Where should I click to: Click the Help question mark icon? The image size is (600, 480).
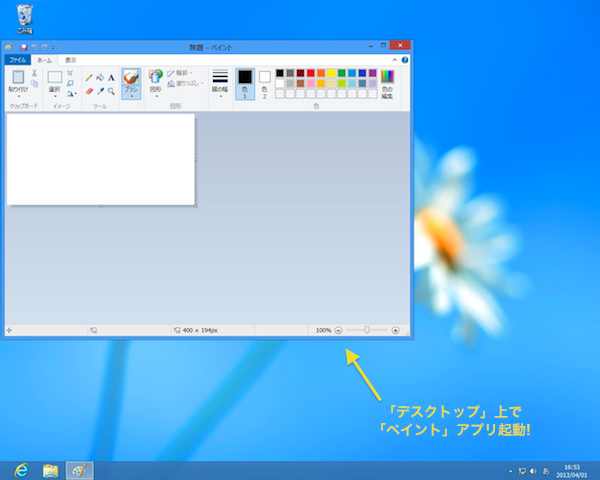coord(404,60)
